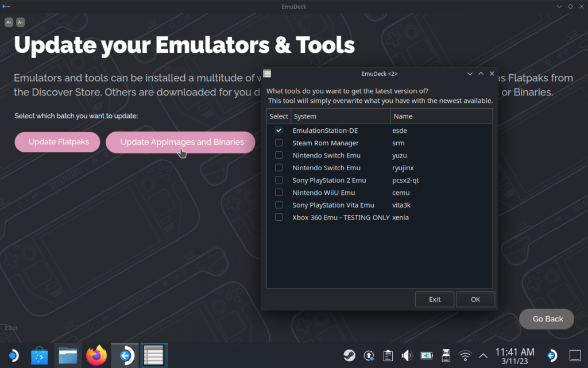The image size is (588, 368).
Task: Open the Wi-Fi network tray icon
Action: click(x=465, y=355)
